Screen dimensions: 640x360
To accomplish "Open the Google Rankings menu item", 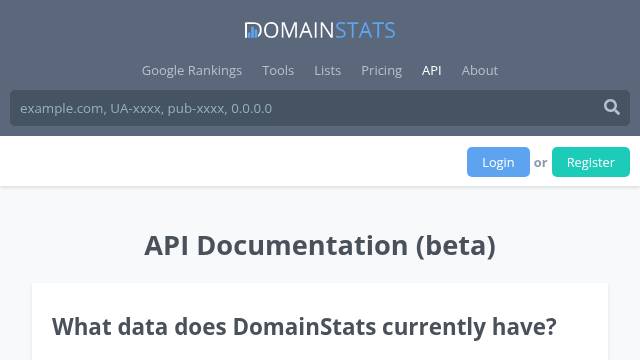I will (192, 71).
